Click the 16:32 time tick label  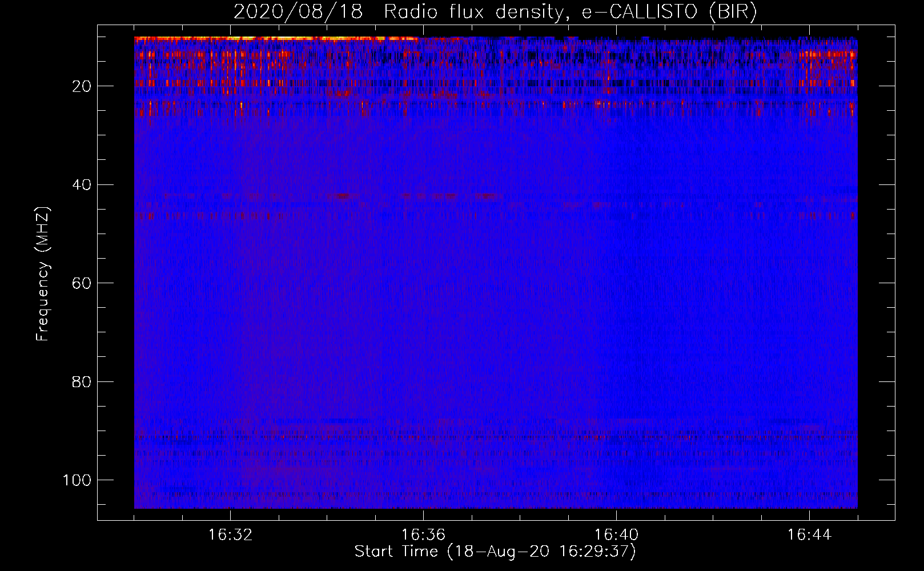pyautogui.click(x=230, y=535)
